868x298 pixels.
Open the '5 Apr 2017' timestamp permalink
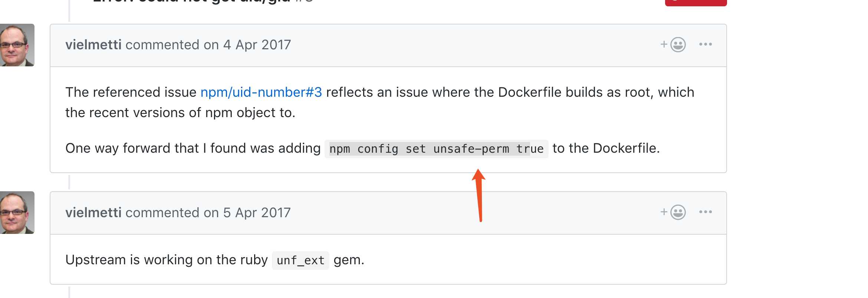[x=257, y=212]
